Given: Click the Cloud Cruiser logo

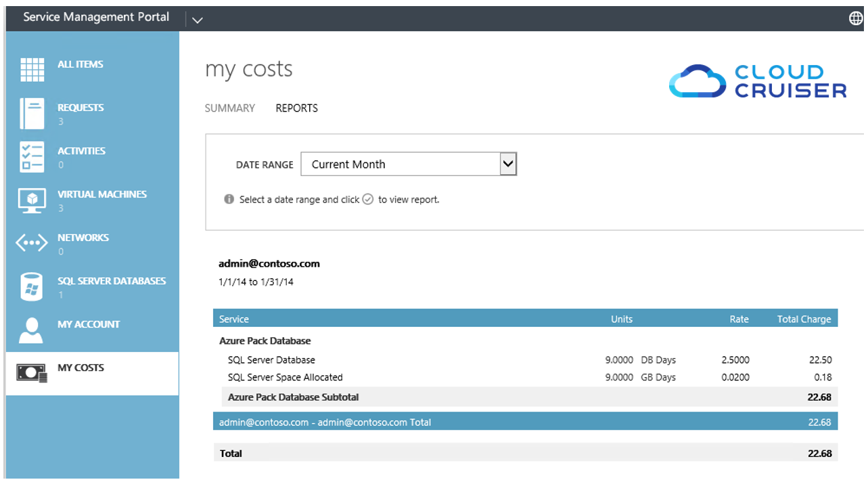Looking at the screenshot, I should coord(758,81).
